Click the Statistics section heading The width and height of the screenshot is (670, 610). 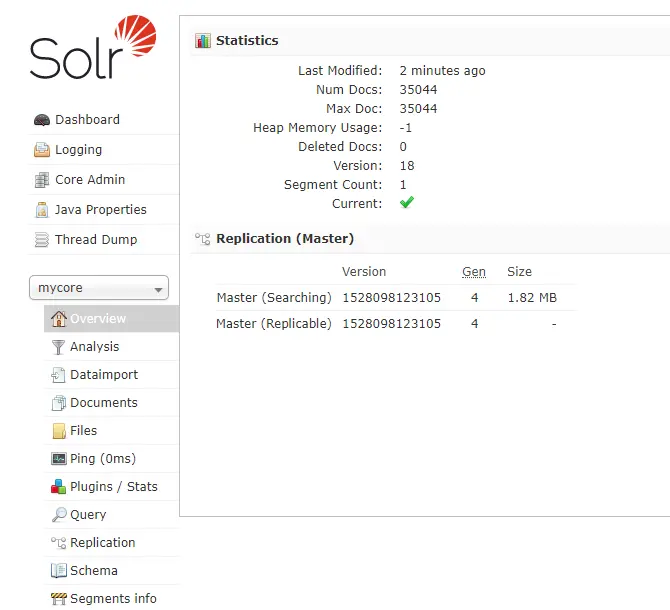pyautogui.click(x=247, y=41)
